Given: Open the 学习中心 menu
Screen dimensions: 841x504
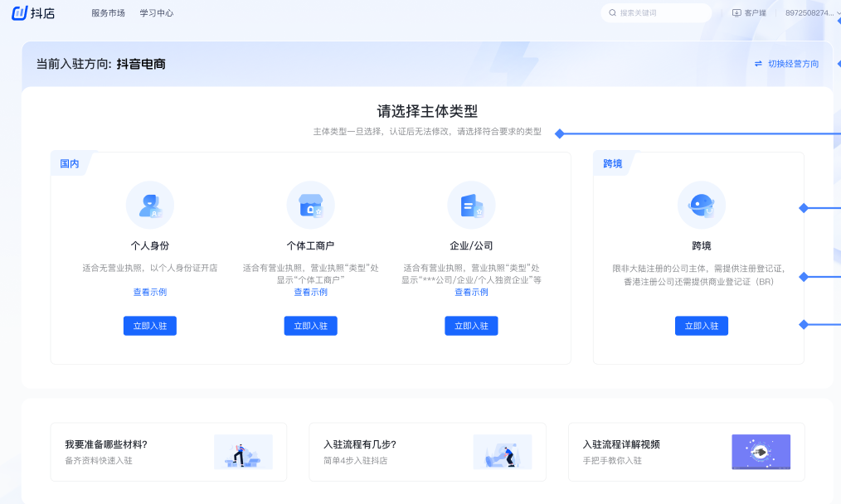Looking at the screenshot, I should (x=157, y=13).
